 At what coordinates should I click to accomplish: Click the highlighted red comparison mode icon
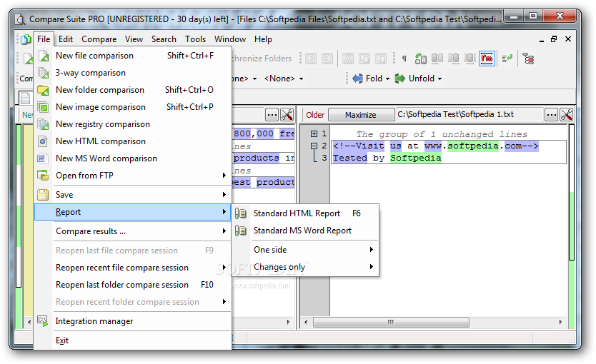487,59
